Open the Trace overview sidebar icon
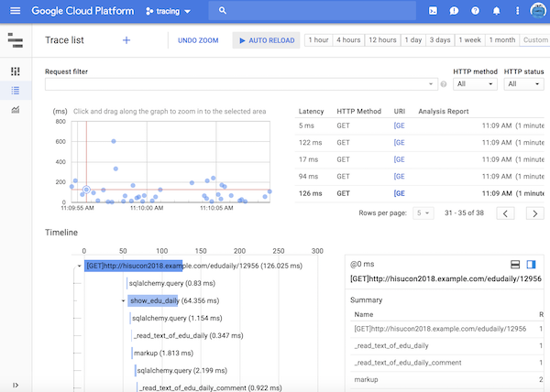Viewport: 550px width, 392px height. (15, 71)
